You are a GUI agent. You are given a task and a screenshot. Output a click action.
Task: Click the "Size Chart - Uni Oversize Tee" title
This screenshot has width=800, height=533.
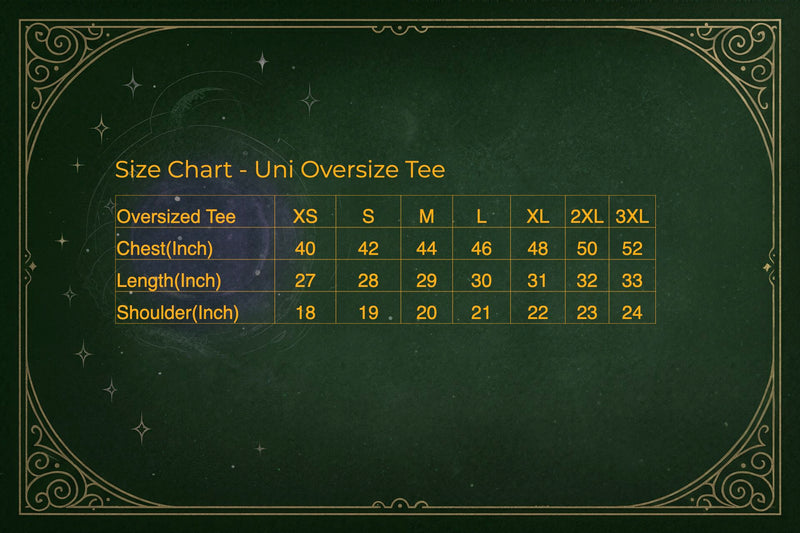(x=280, y=169)
